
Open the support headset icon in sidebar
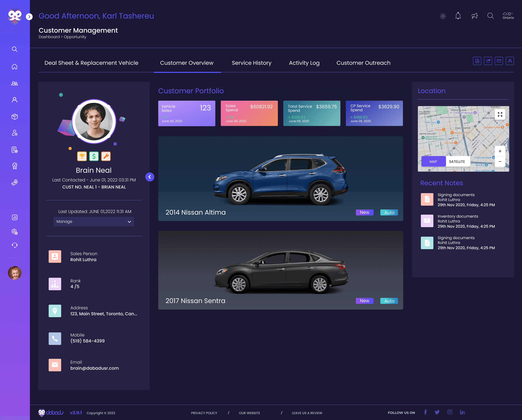pyautogui.click(x=14, y=245)
